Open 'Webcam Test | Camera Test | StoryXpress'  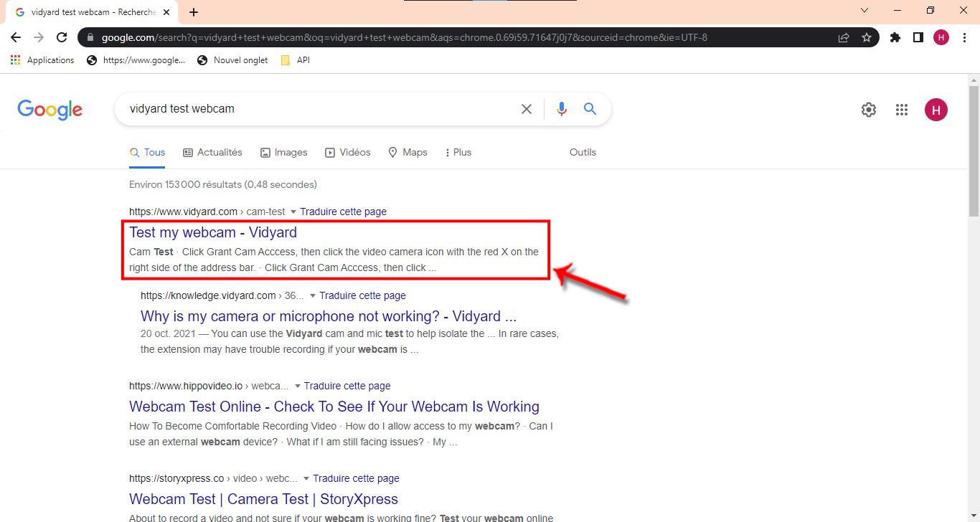pyautogui.click(x=263, y=499)
